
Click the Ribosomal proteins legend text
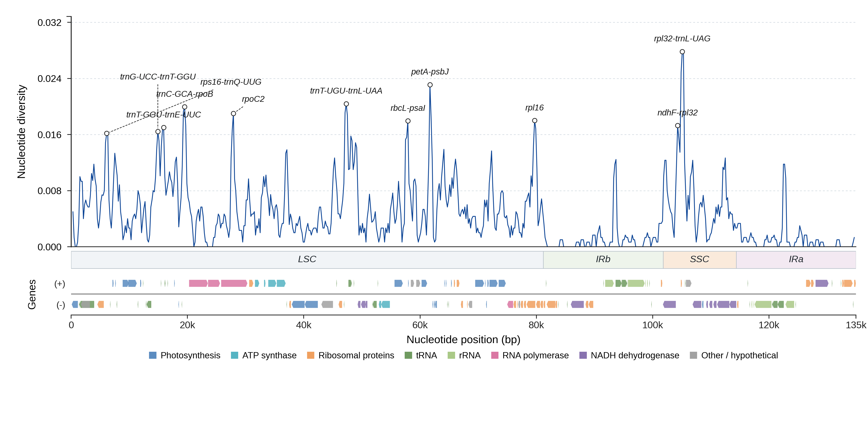pos(356,355)
